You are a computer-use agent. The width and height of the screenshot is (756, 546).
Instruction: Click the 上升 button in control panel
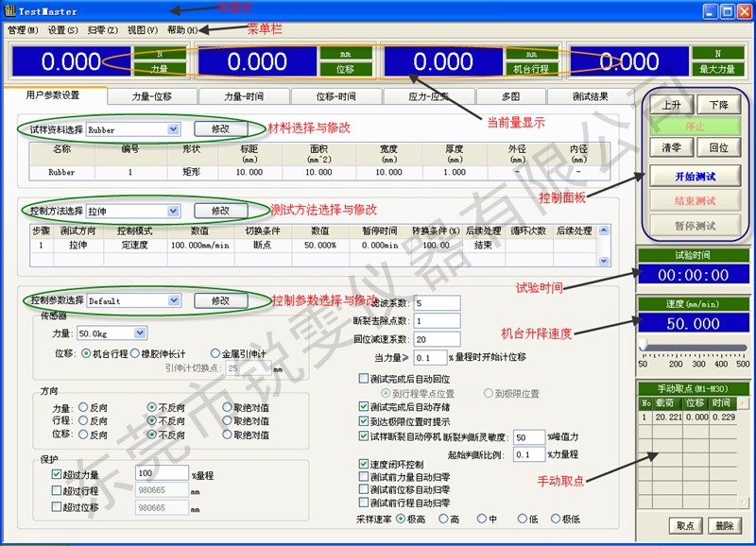(x=672, y=105)
